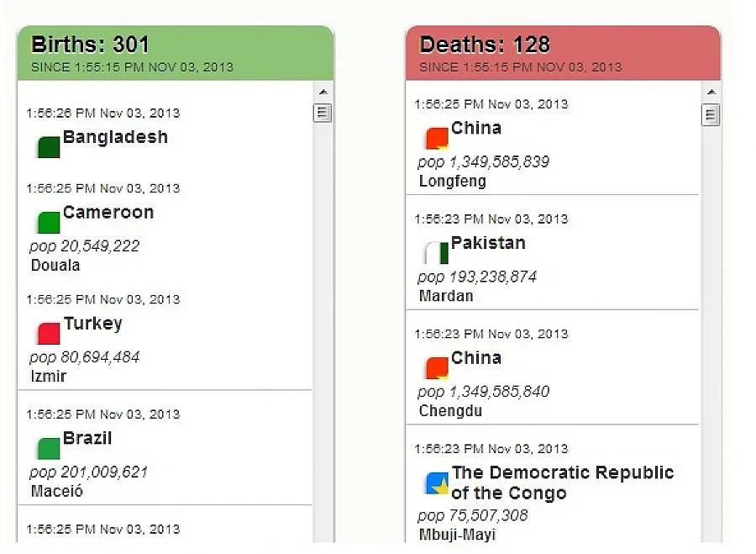This screenshot has width=756, height=554.
Task: Click the China flag beside Longfeng entry
Action: (437, 138)
